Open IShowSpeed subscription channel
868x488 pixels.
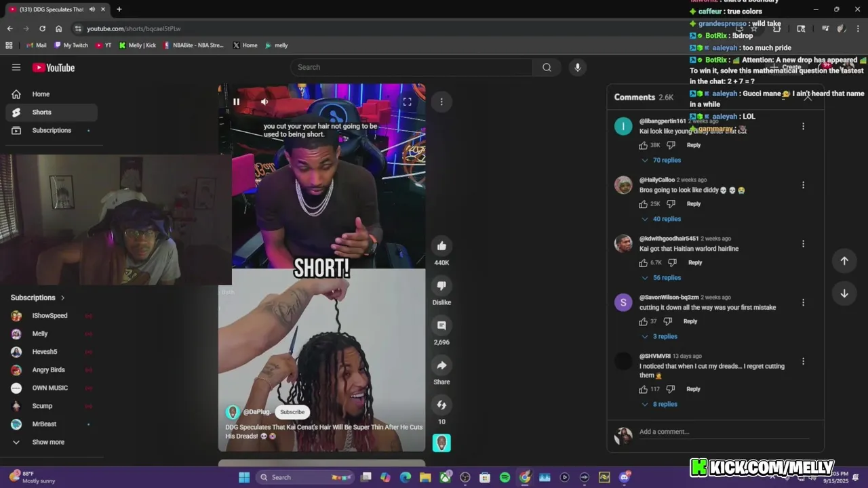(52, 316)
